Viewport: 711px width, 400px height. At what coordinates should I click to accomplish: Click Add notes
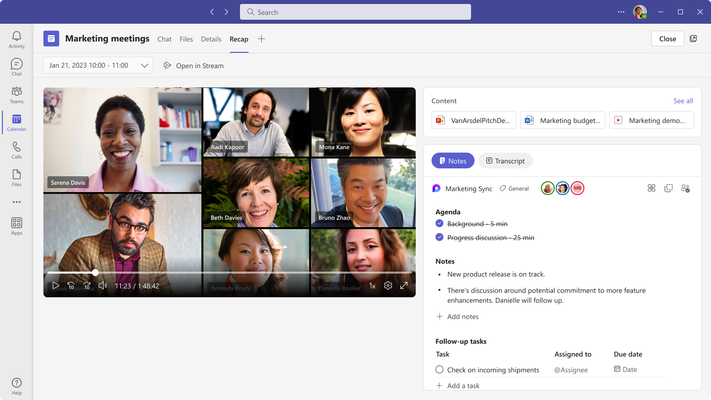click(x=458, y=317)
